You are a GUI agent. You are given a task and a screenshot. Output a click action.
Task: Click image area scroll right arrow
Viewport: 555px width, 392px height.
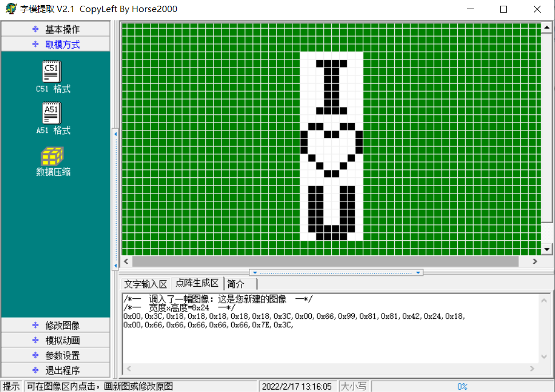click(535, 262)
